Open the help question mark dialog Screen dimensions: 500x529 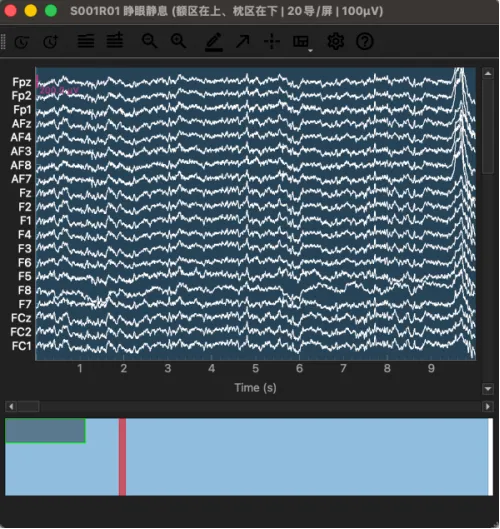pyautogui.click(x=365, y=42)
